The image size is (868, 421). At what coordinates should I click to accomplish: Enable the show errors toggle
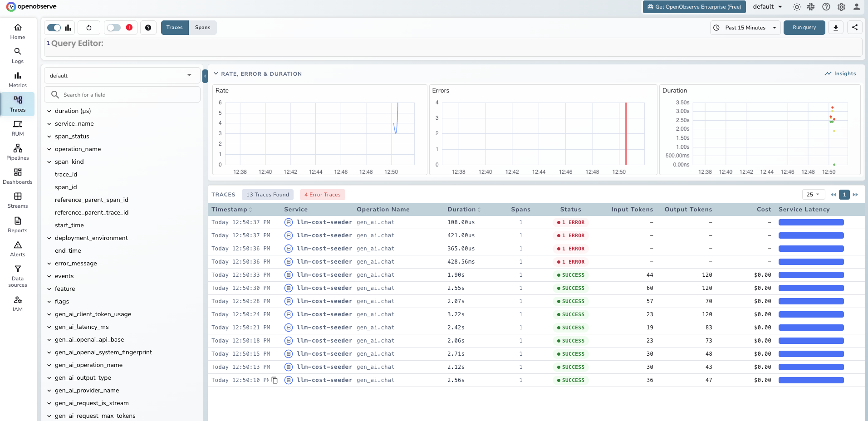coord(113,27)
